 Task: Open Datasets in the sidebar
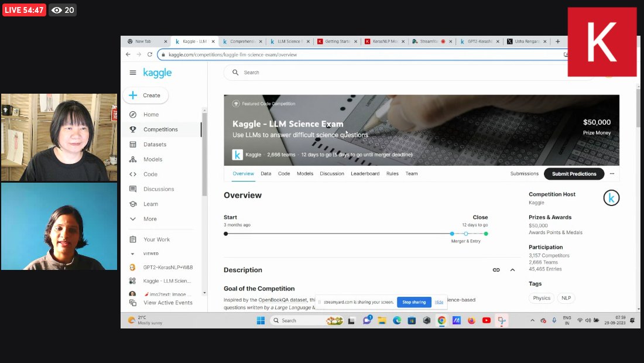155,145
